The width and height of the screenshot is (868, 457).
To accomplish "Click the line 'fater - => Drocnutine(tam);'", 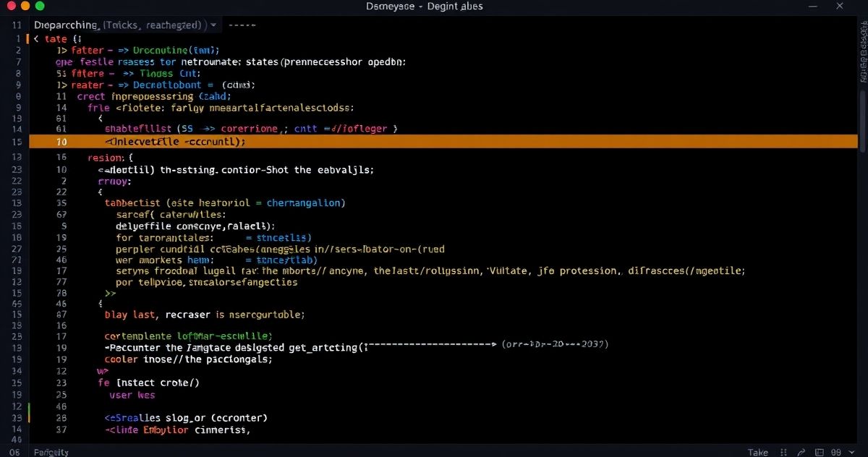I will pos(145,51).
